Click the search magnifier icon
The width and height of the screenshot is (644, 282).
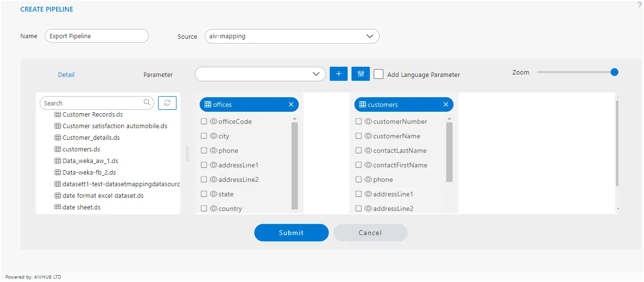click(x=147, y=103)
